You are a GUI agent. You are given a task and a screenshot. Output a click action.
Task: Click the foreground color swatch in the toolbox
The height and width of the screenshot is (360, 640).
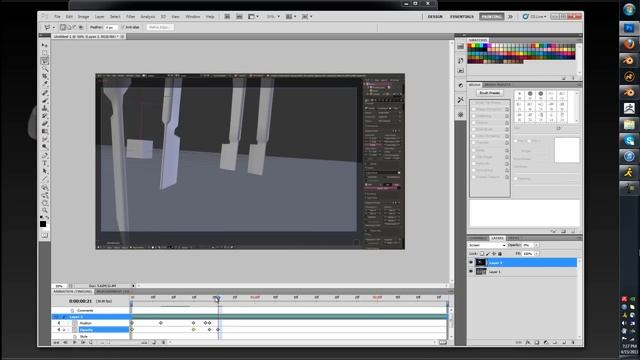point(43,224)
